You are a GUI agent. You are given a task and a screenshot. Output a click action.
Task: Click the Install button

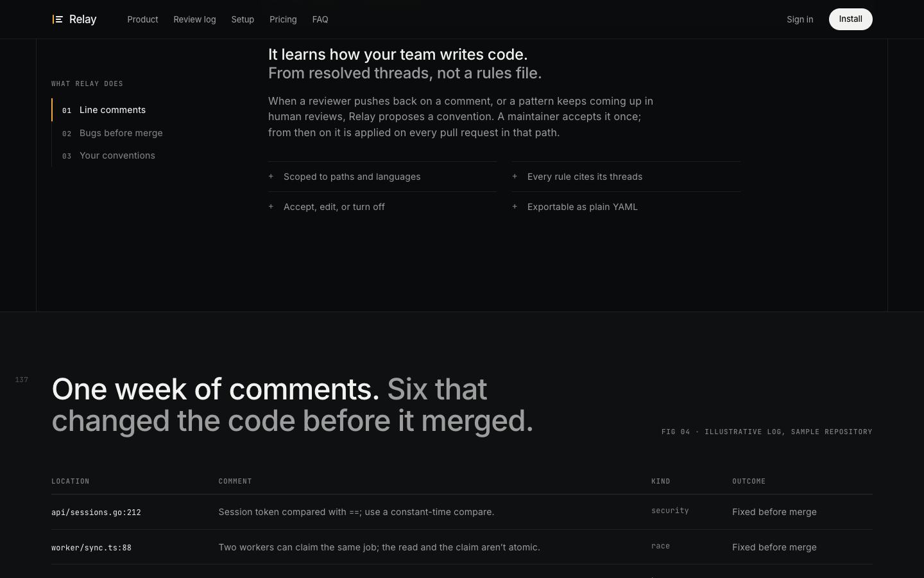[x=850, y=19]
